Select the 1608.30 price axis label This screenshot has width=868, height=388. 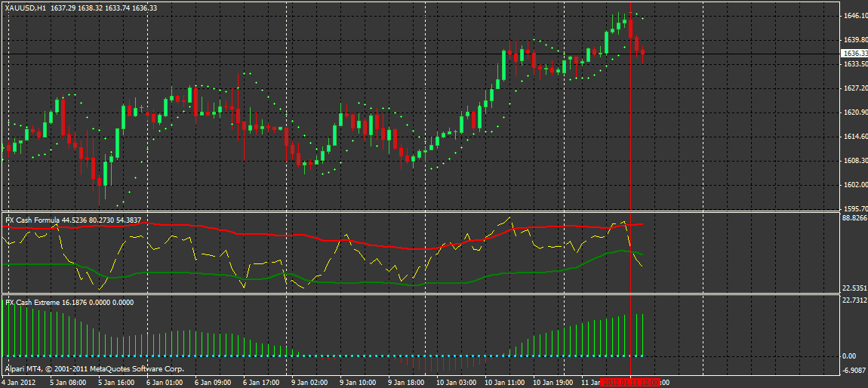[x=854, y=161]
